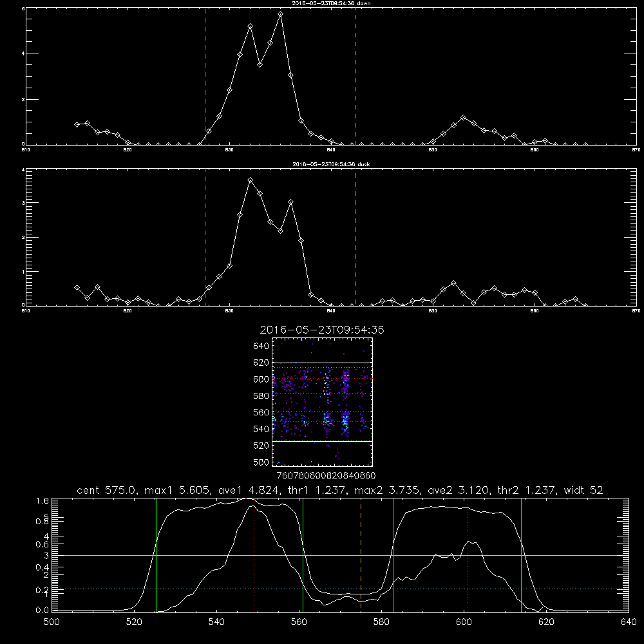Click the x-axis label 580 of the bottom plot
644x644 pixels.
point(381,622)
